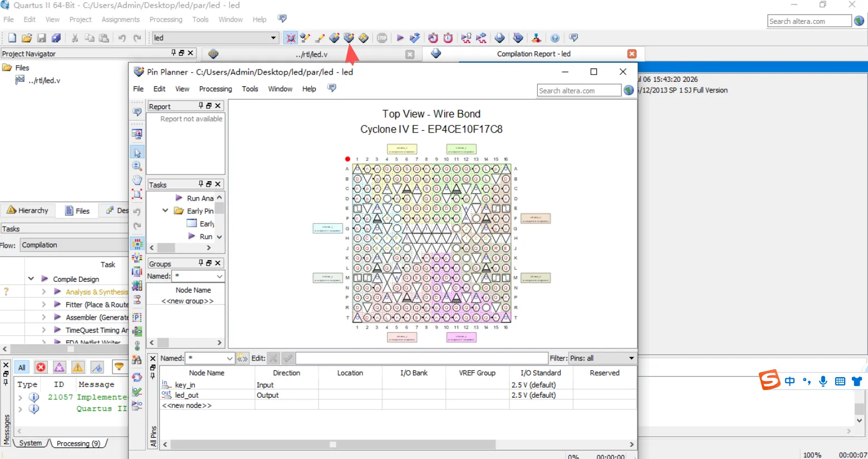
Task: Toggle the Error messages filter
Action: tap(41, 367)
